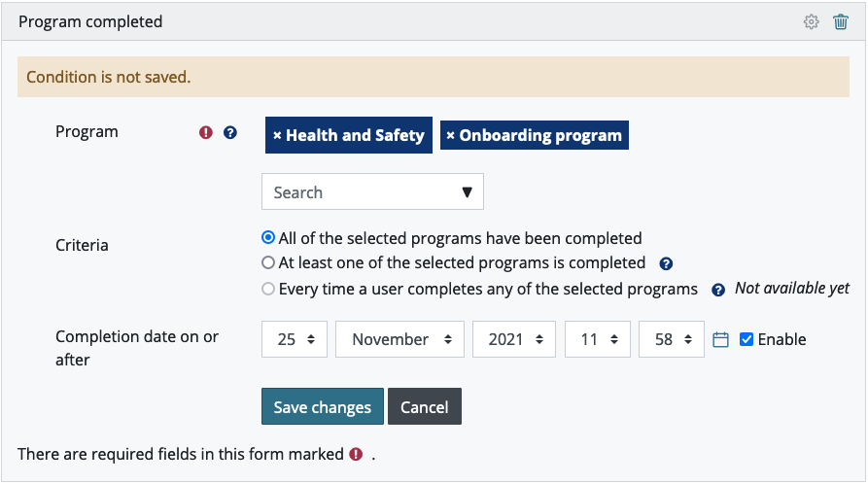Toggle the Enable completion date checkbox

click(746, 339)
